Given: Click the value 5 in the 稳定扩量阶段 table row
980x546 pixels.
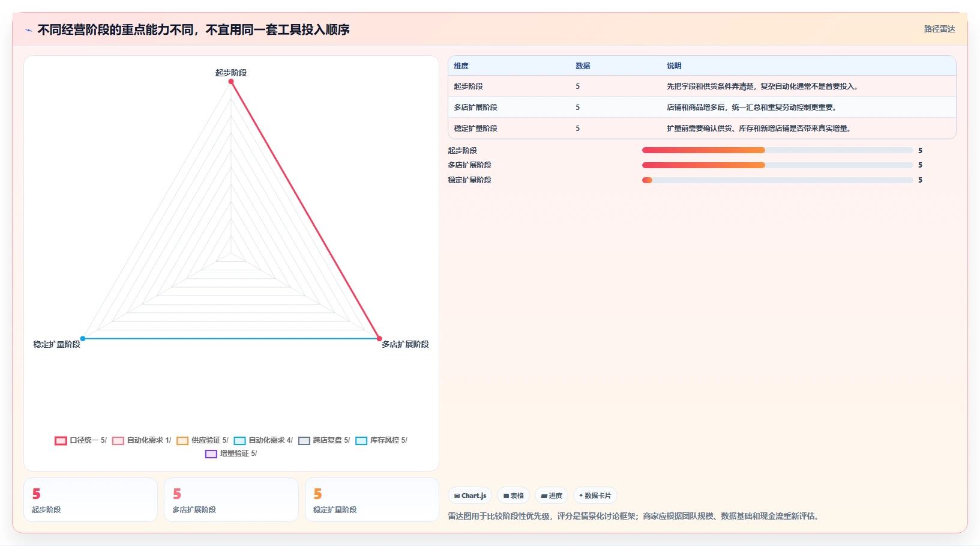Looking at the screenshot, I should (578, 129).
